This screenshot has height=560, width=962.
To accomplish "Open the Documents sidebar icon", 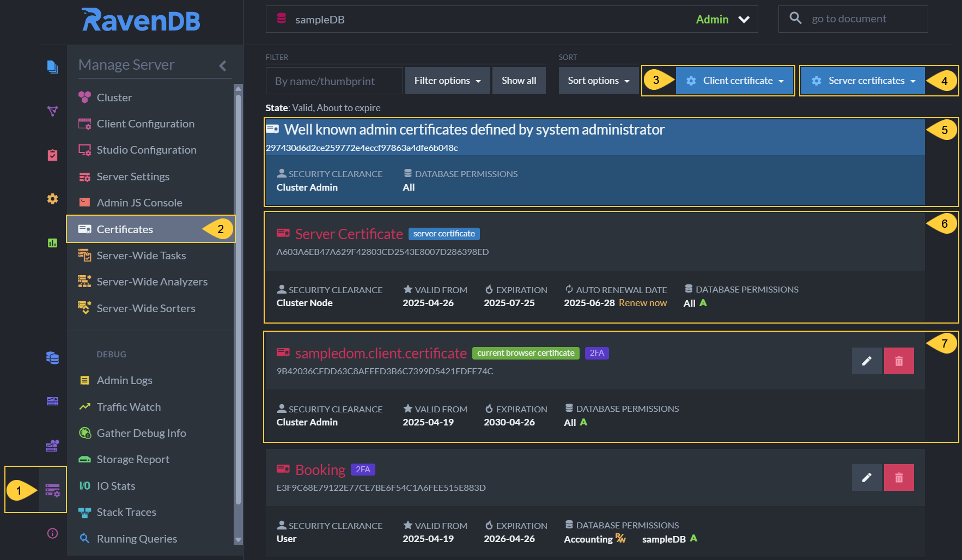I will pyautogui.click(x=52, y=66).
